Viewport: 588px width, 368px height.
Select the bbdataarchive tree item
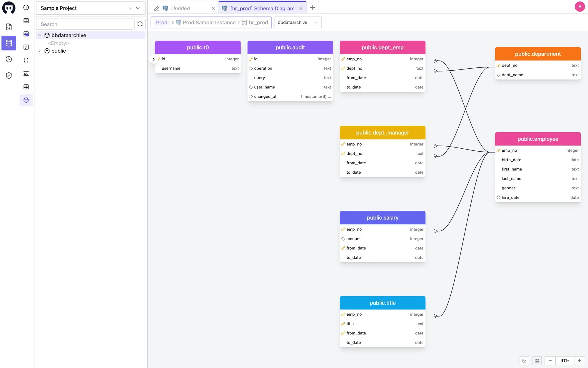point(91,35)
